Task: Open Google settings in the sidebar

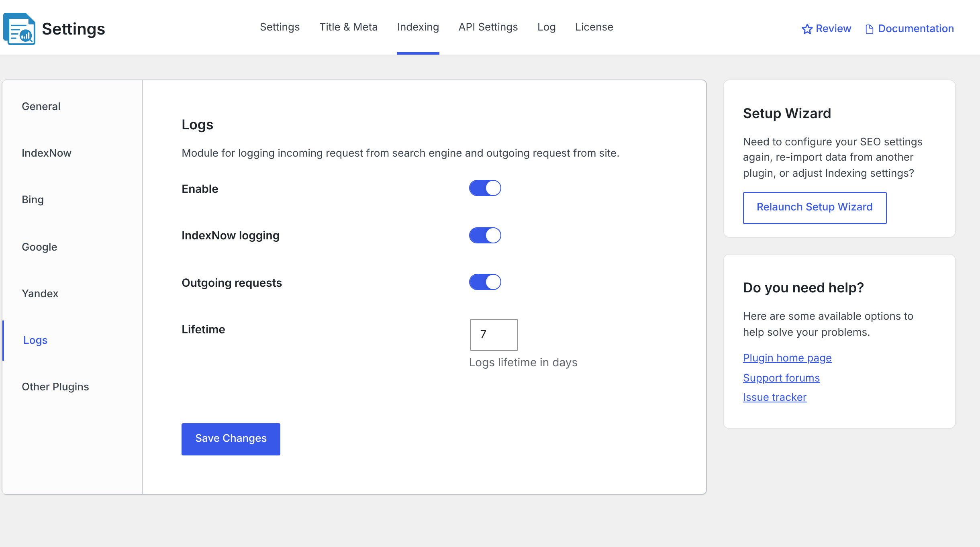Action: point(39,247)
